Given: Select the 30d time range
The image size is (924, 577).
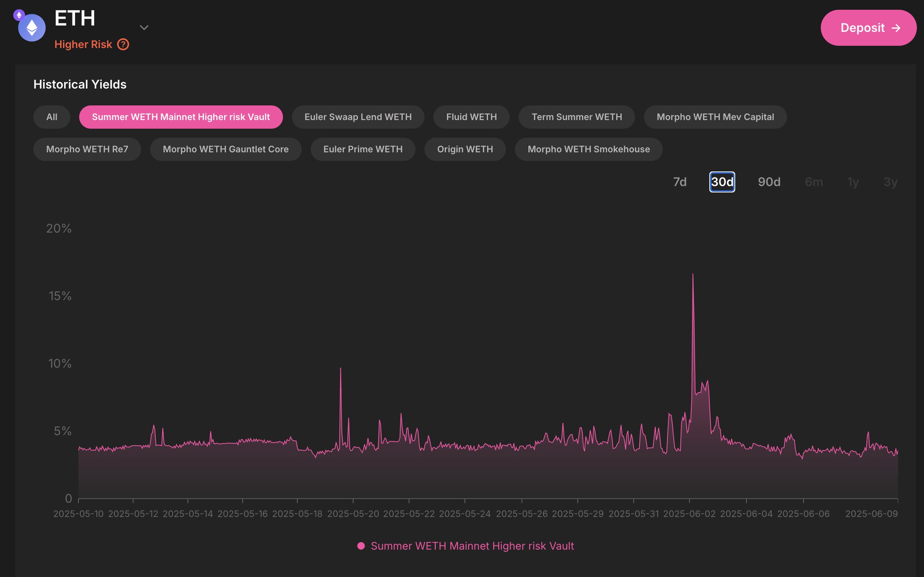Looking at the screenshot, I should click(x=722, y=182).
